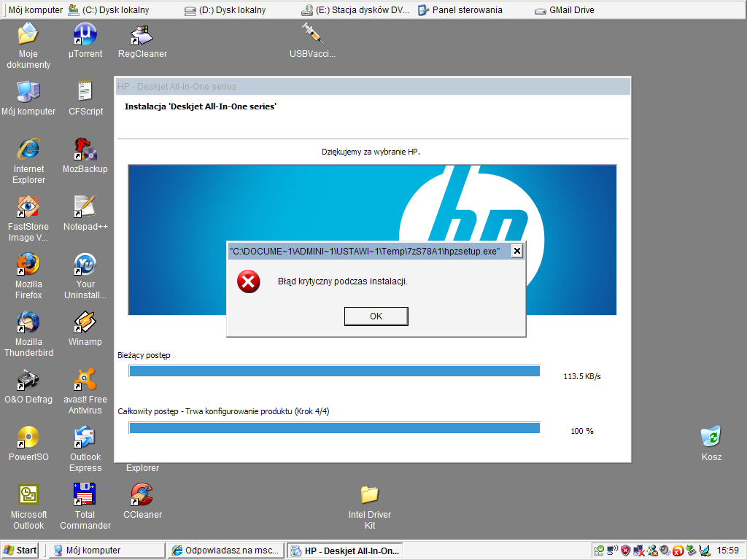
Task: Click the '100 %' progress value
Action: (581, 432)
